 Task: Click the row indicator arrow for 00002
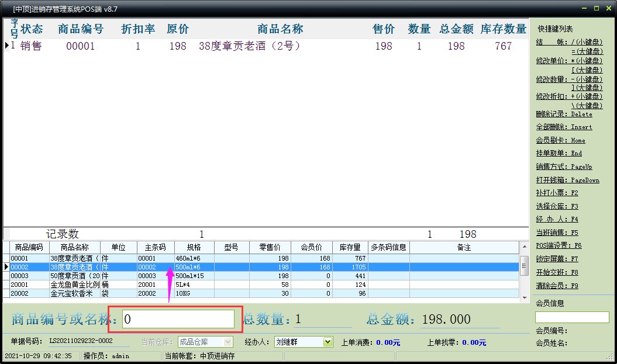click(x=6, y=267)
